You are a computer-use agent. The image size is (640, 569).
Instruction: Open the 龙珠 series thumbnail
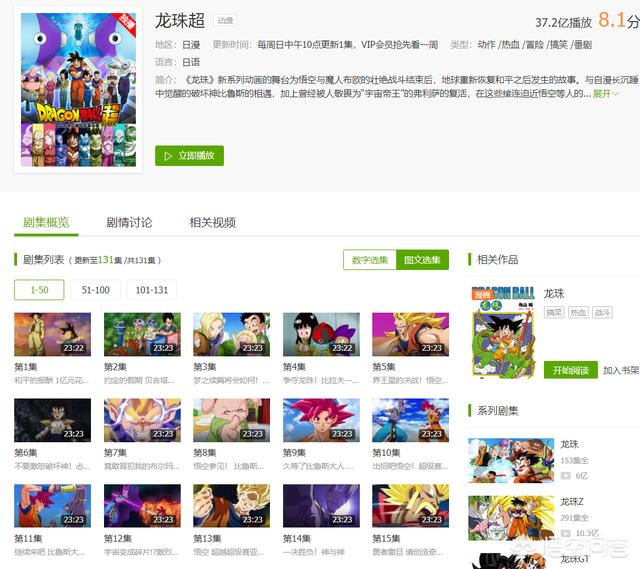pos(511,460)
